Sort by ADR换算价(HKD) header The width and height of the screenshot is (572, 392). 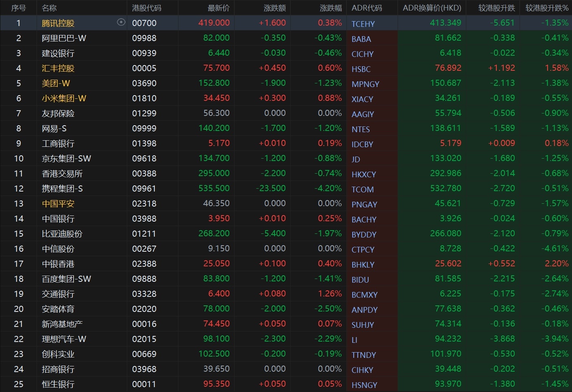pos(432,8)
